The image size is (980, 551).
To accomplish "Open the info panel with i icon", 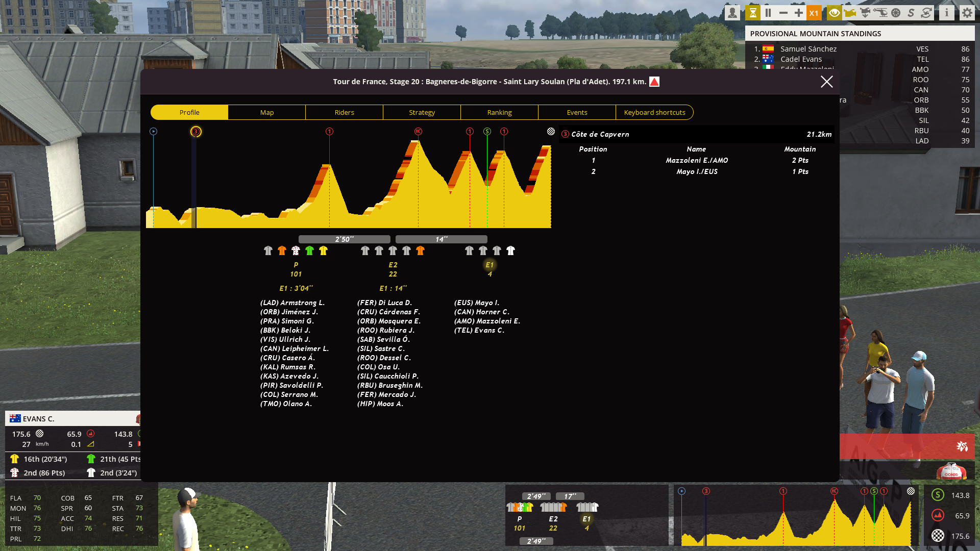I will point(947,13).
